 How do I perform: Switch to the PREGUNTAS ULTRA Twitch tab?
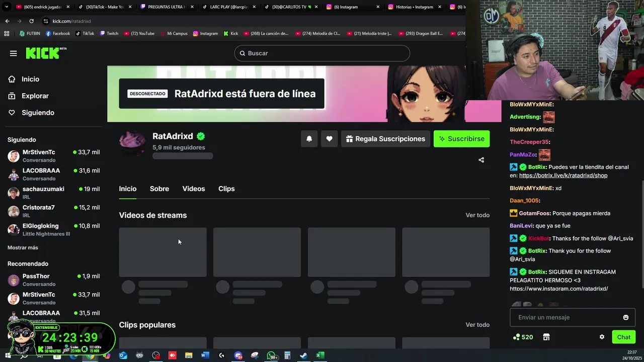pyautogui.click(x=166, y=7)
